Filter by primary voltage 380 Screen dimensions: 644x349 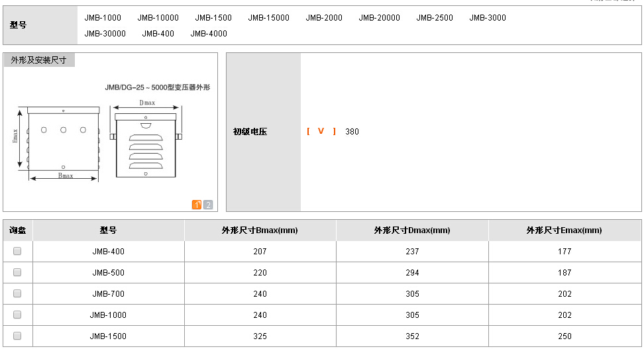[x=352, y=131]
